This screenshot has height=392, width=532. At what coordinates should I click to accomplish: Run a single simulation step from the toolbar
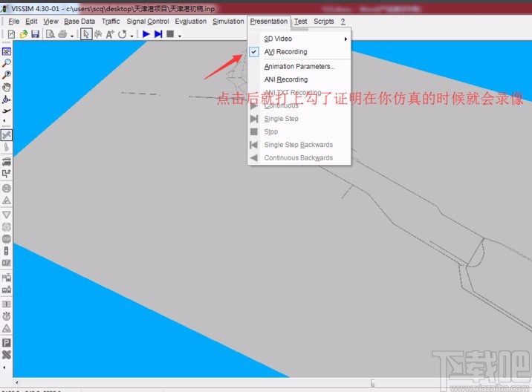[158, 34]
